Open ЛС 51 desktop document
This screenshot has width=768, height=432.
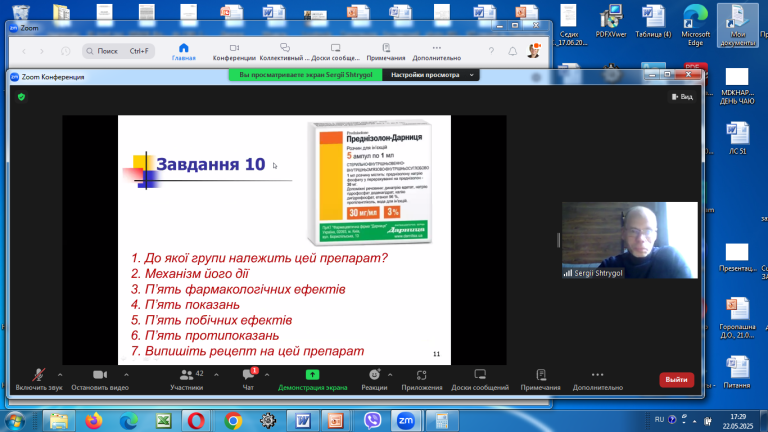737,138
